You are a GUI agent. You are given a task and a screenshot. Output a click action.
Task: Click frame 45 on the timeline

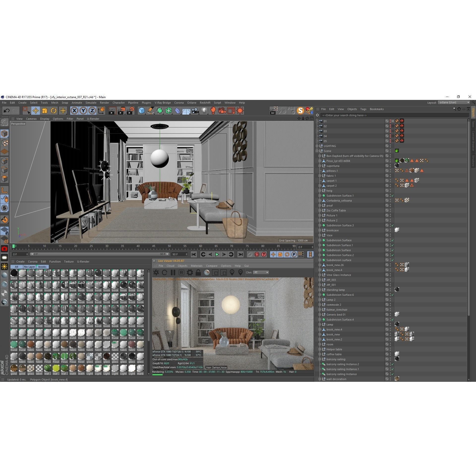tap(154, 246)
